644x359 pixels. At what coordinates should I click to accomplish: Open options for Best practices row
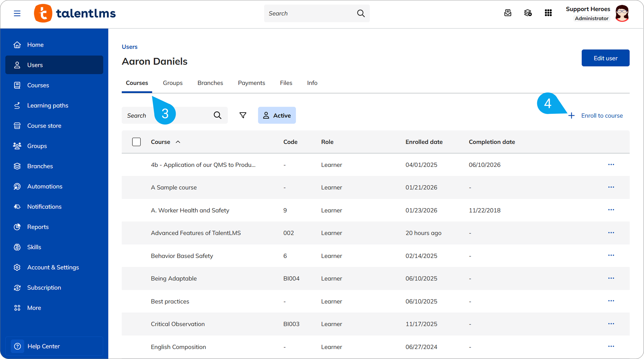click(x=611, y=301)
